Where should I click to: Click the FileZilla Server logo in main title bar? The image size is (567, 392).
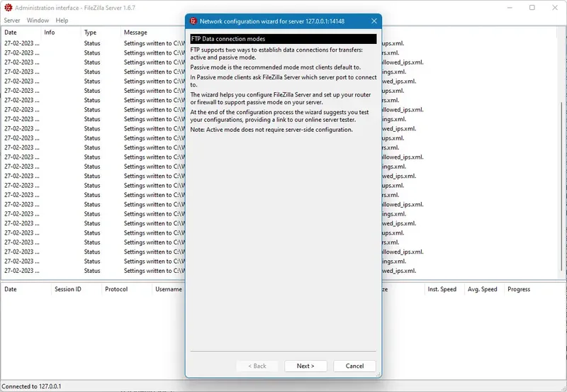click(x=8, y=7)
